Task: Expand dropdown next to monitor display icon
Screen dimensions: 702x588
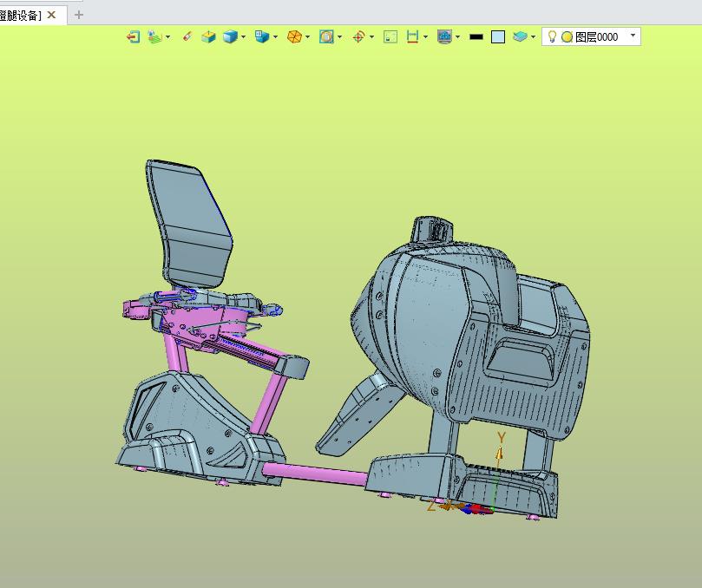Action: (457, 36)
